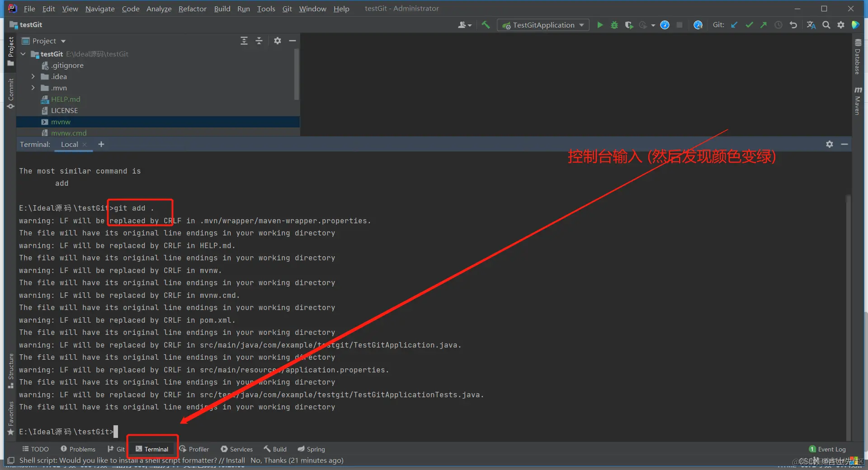Click the Terminal tool window button
Image resolution: width=868 pixels, height=470 pixels.
(152, 449)
